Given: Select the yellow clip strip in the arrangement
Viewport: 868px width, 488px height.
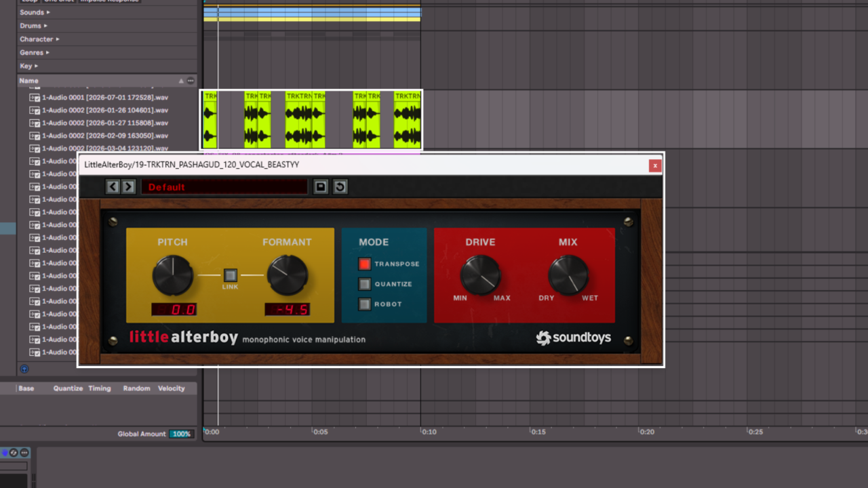Looking at the screenshot, I should coord(312,20).
